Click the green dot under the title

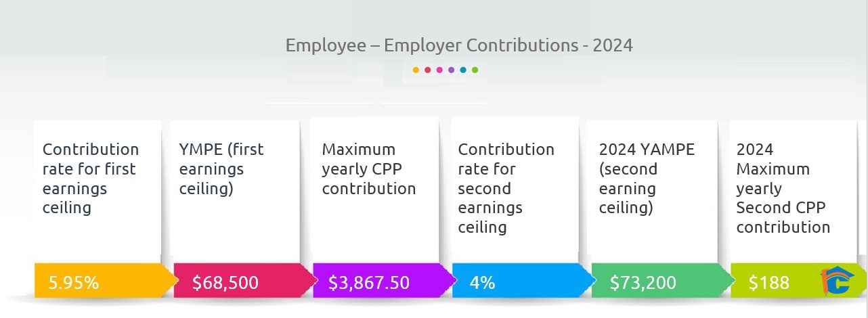475,70
